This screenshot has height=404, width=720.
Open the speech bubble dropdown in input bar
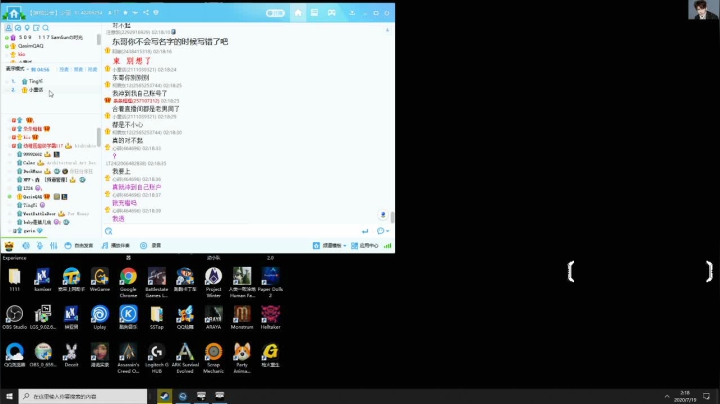coord(382,231)
